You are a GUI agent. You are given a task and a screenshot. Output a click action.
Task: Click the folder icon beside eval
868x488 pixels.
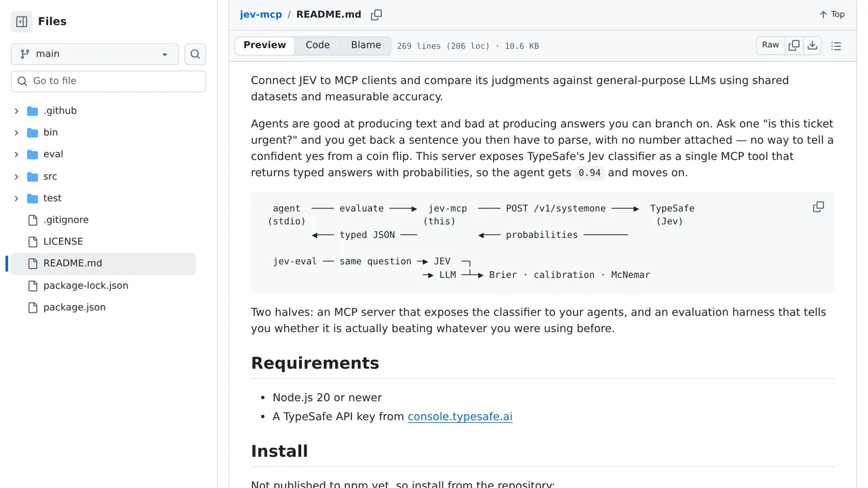pos(33,155)
